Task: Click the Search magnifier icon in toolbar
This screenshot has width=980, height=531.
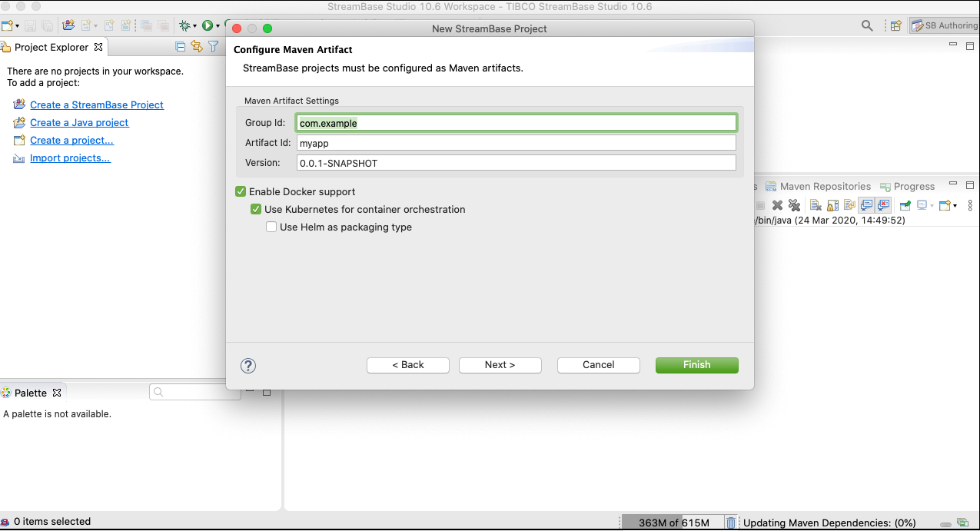Action: (x=867, y=25)
